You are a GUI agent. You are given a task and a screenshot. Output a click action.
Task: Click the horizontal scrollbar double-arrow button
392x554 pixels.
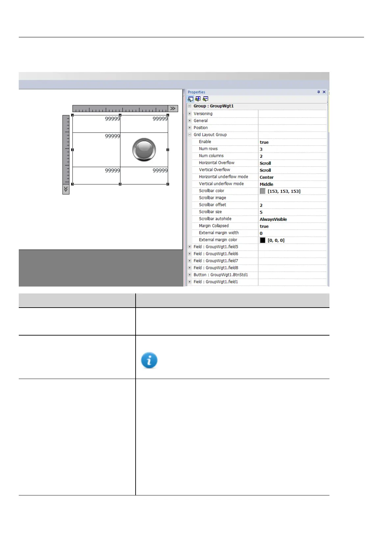pyautogui.click(x=173, y=109)
